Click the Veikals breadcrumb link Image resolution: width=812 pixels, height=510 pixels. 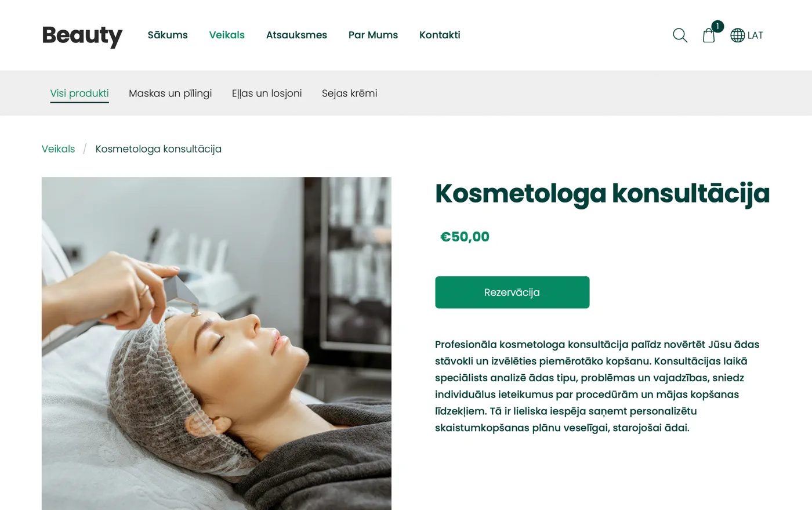pos(58,149)
